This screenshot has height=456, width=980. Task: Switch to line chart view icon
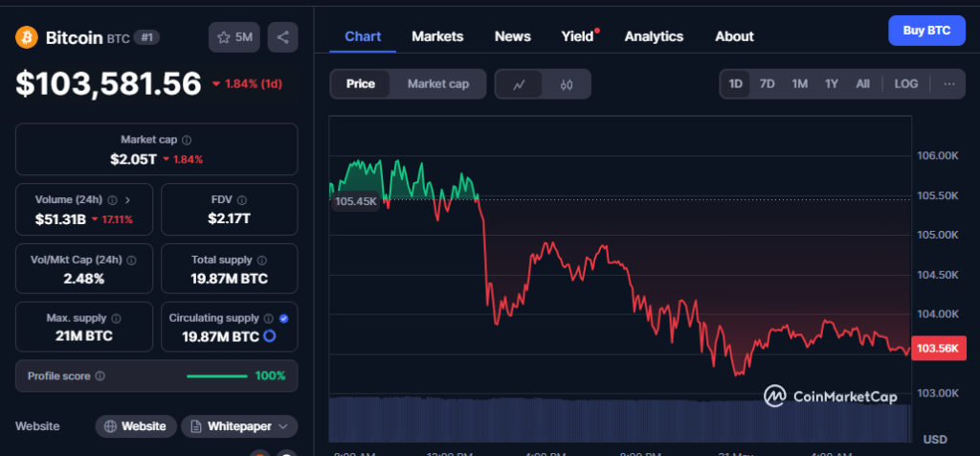(x=519, y=84)
